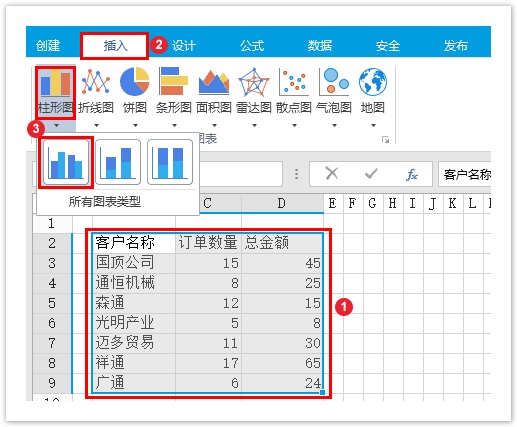
Task: Expand the dropdown arrow under 饼图
Action: pos(135,126)
